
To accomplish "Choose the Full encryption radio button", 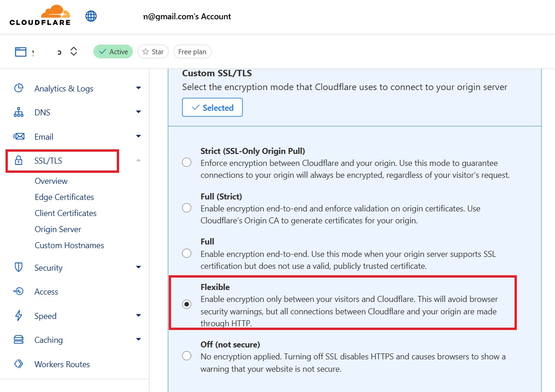I will (x=187, y=253).
